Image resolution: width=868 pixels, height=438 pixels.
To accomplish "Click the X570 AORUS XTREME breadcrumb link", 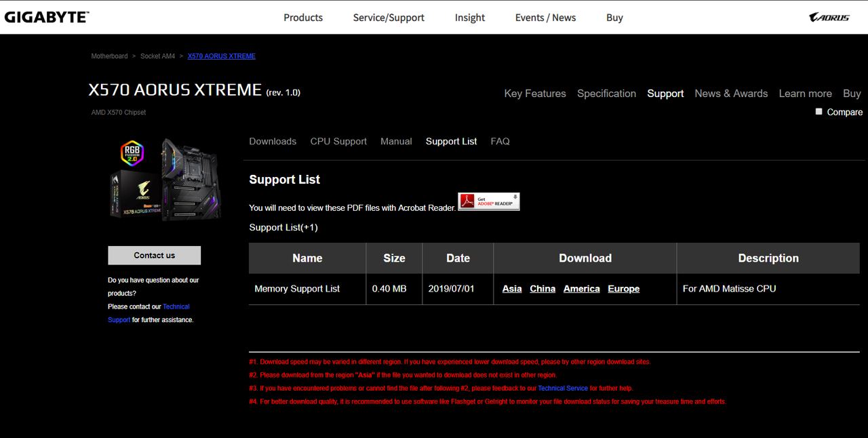I will pos(221,56).
